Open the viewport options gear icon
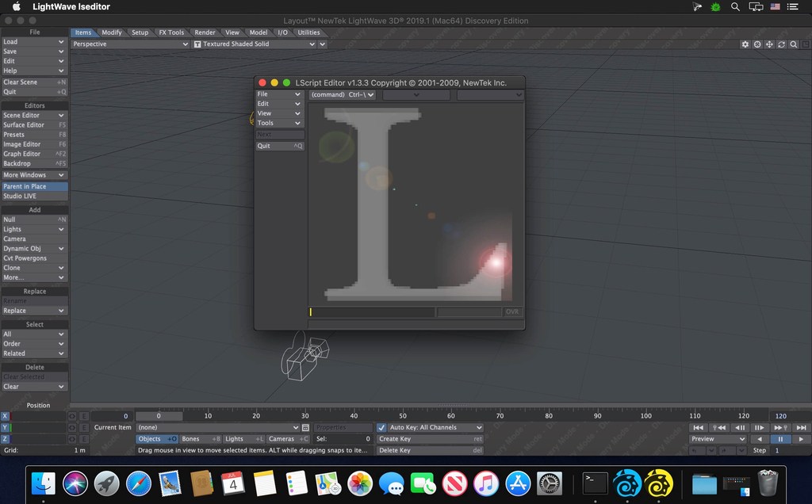Screen dimensions: 812x504 [745, 44]
